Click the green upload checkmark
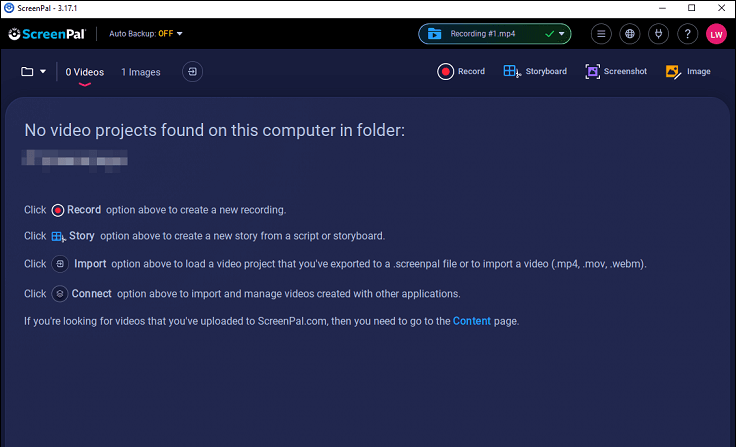 tap(549, 34)
